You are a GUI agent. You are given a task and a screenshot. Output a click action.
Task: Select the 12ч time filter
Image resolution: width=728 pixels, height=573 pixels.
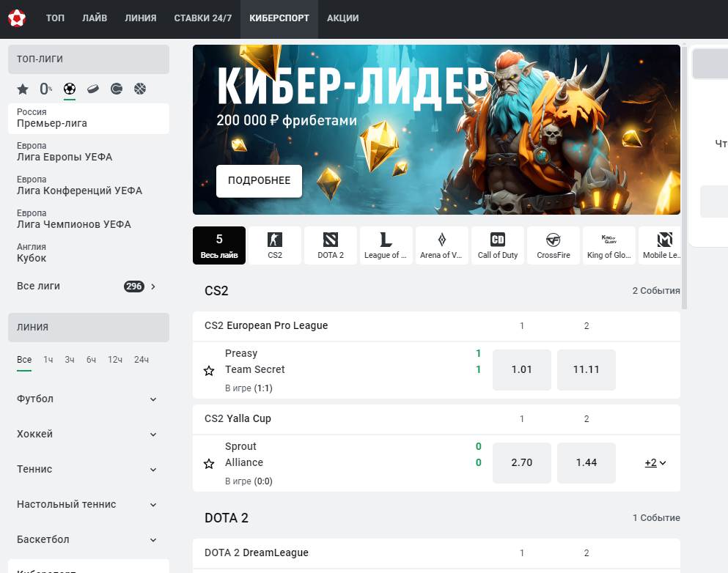coord(114,360)
